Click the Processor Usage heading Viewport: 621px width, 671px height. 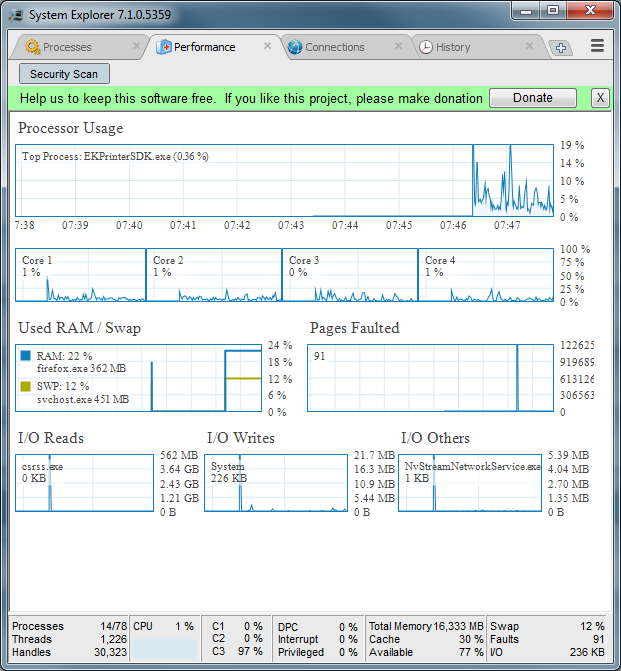click(x=71, y=128)
